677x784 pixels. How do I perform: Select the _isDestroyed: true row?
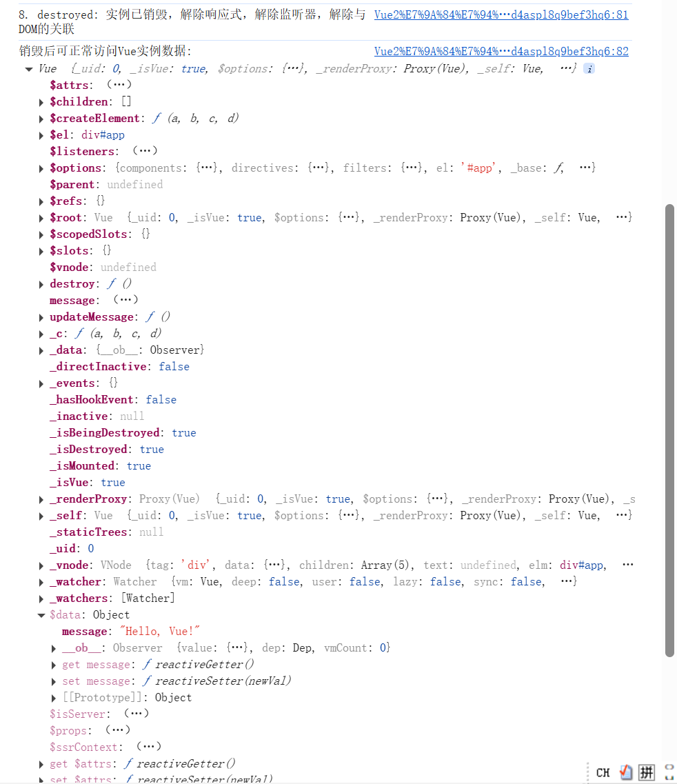pyautogui.click(x=106, y=450)
